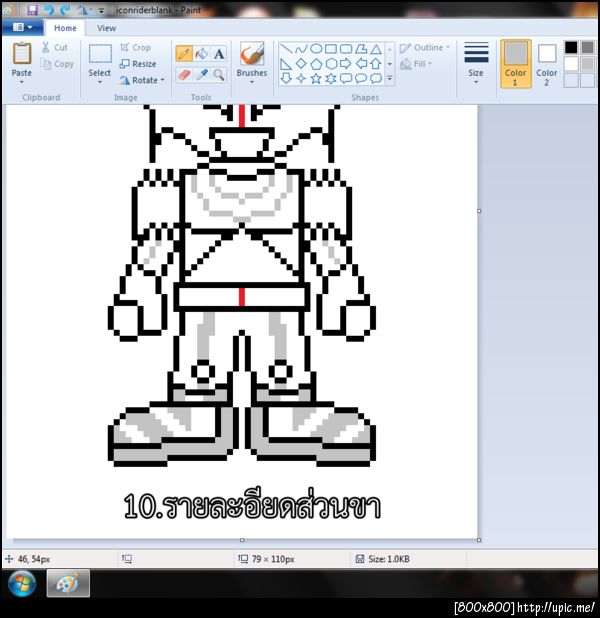Click the canvas bottom-right resize handle

click(x=479, y=540)
